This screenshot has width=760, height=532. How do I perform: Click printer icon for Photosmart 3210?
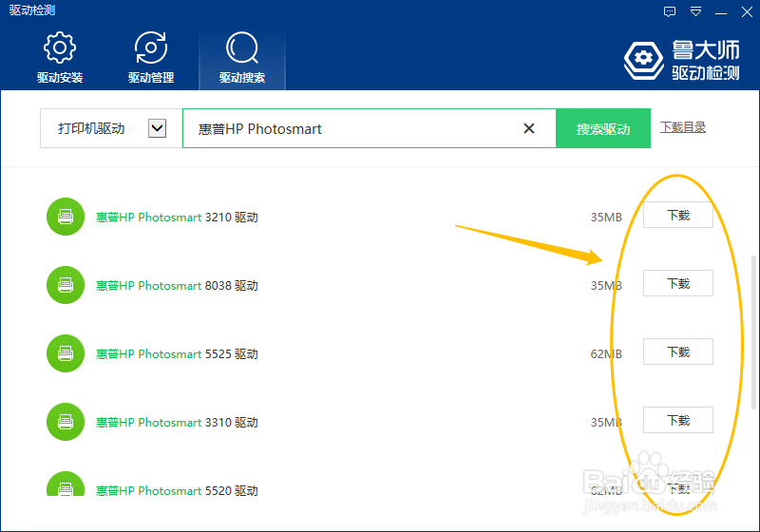[x=66, y=217]
